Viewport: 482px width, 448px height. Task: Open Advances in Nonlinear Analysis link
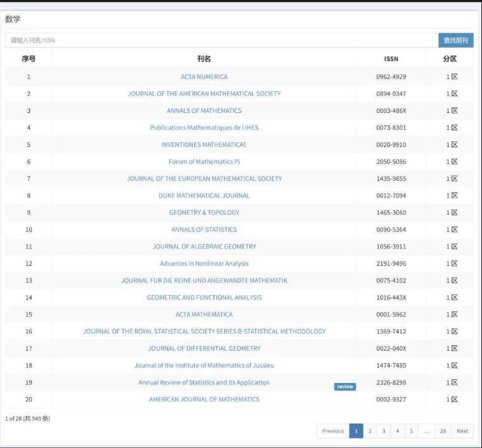(204, 264)
